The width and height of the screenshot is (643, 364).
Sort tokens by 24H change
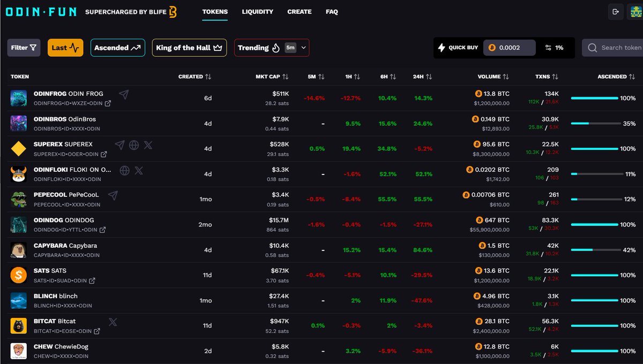422,77
